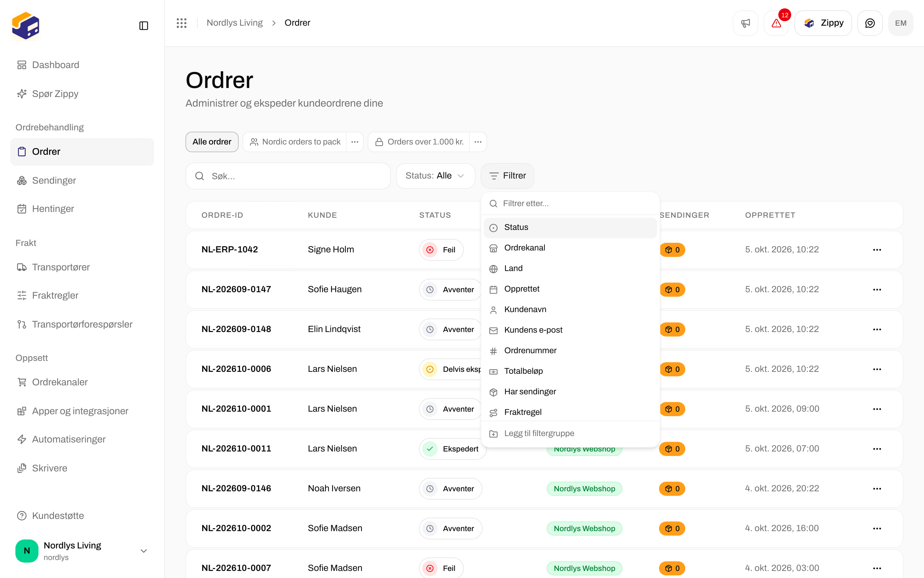924x578 pixels.
Task: Click shipment count badge for NL-202609-0146
Action: click(x=672, y=488)
